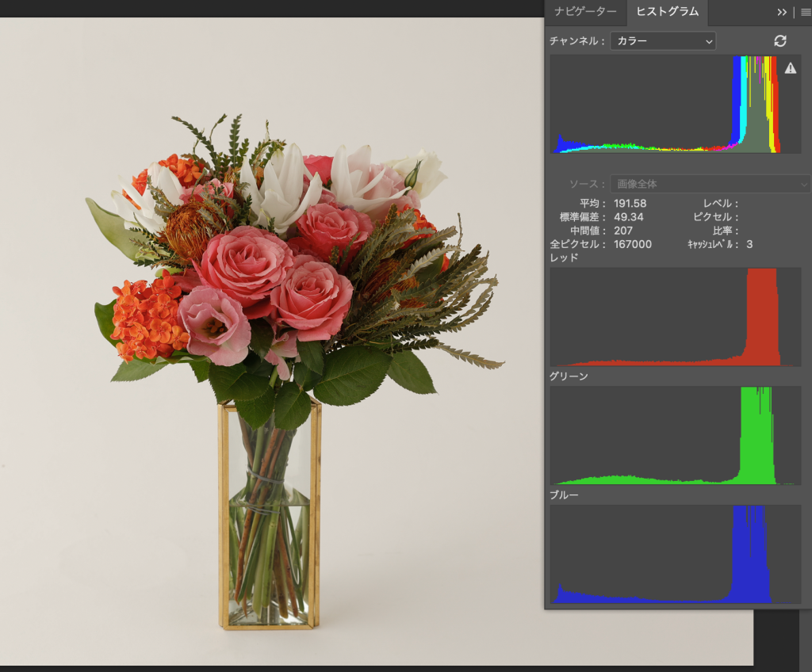Image resolution: width=812 pixels, height=672 pixels.
Task: Click the 全ピクセル value 167000
Action: pyautogui.click(x=632, y=244)
